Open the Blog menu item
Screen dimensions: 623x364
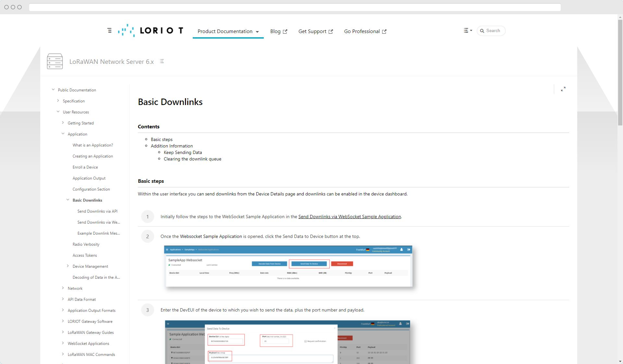[x=279, y=31]
